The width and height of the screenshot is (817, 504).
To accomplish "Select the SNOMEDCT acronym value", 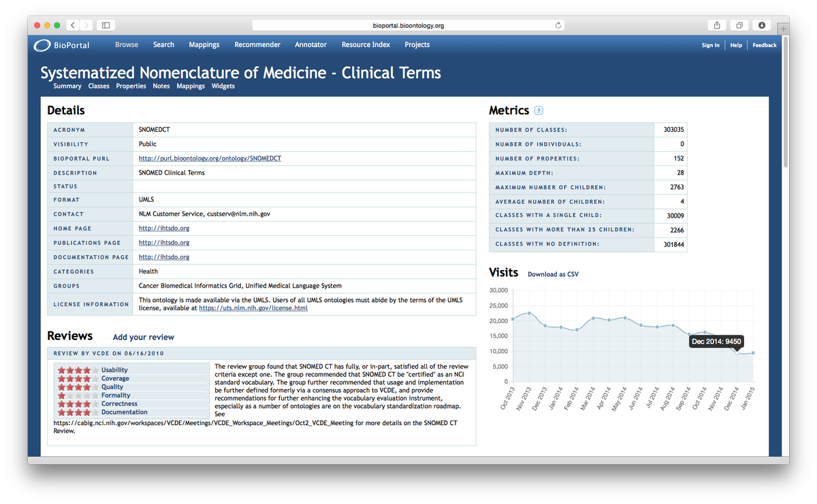I will (155, 129).
